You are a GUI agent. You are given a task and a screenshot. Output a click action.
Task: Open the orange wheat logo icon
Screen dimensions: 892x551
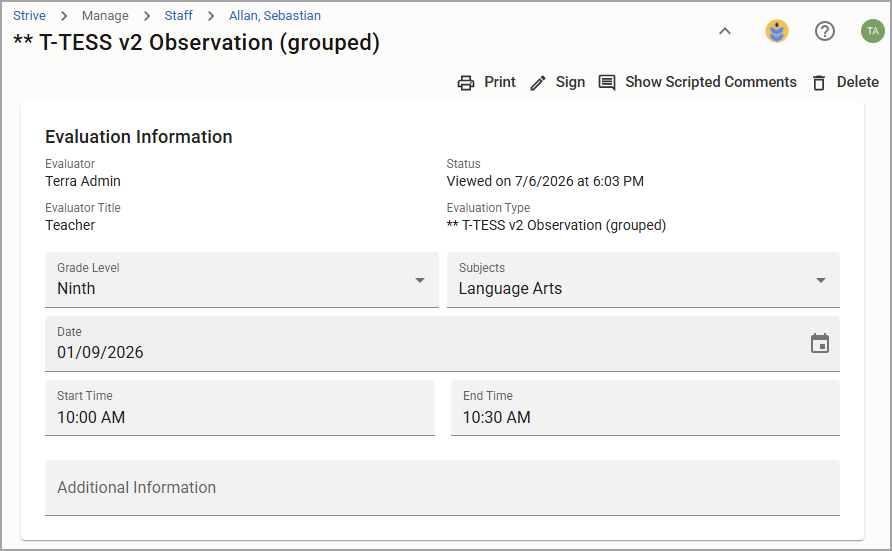coord(777,31)
